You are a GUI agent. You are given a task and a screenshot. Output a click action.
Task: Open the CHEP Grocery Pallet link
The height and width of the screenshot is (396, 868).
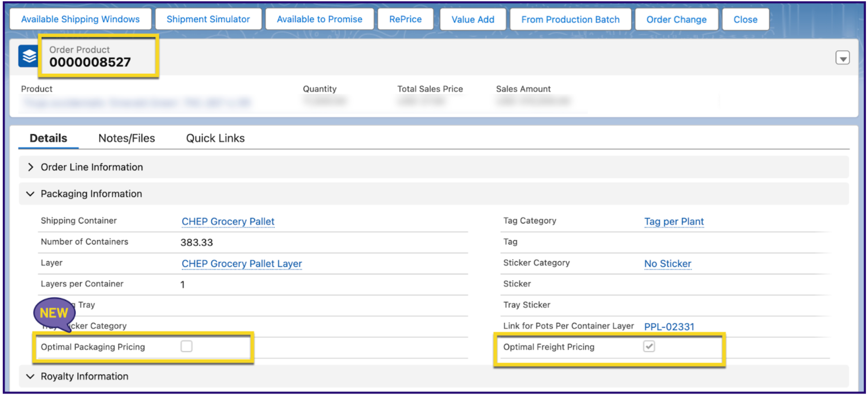click(228, 222)
